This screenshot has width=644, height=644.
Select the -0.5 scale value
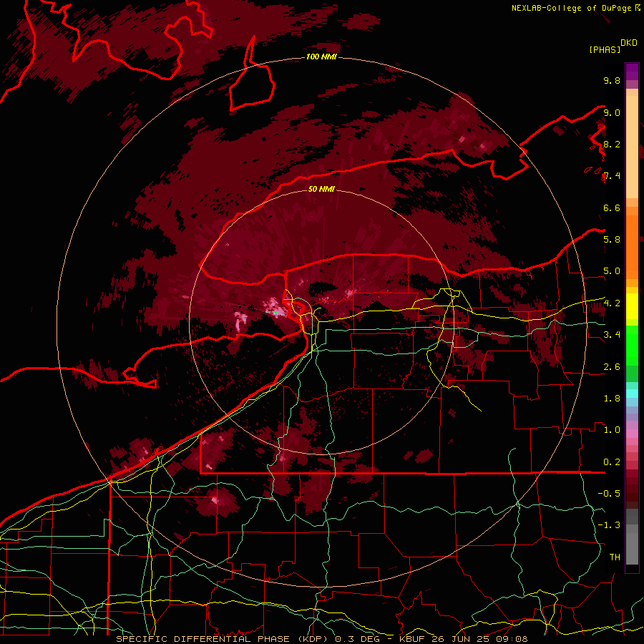pyautogui.click(x=609, y=493)
